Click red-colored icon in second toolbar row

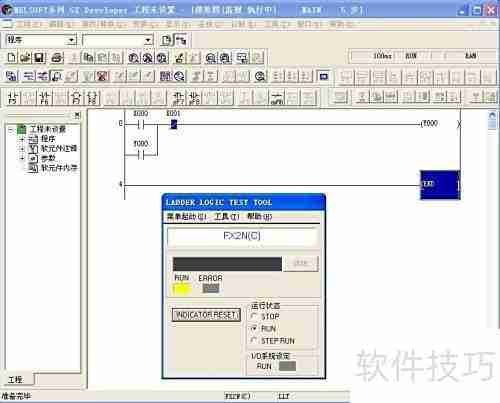(102, 76)
